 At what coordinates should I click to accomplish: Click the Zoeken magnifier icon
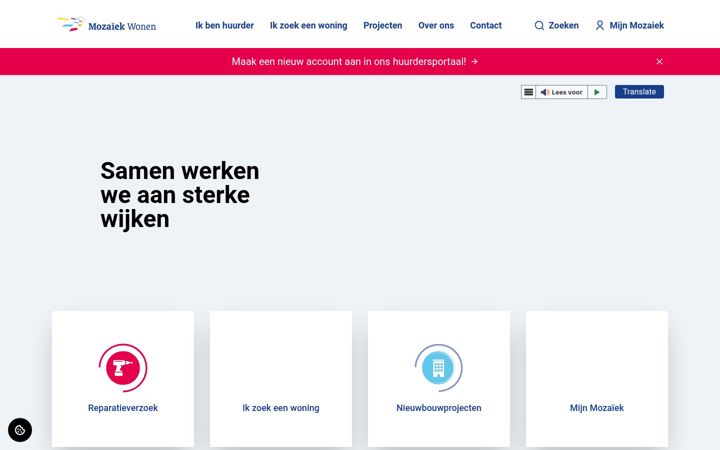pos(539,26)
